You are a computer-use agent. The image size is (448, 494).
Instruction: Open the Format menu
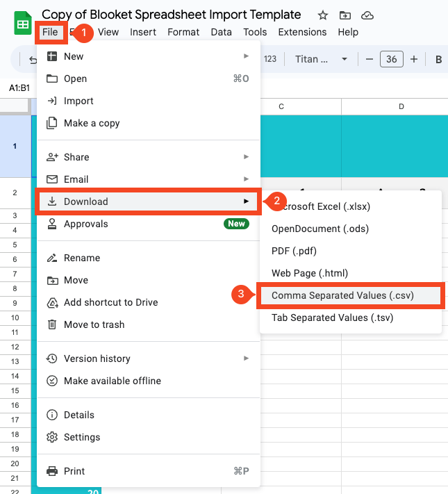183,32
